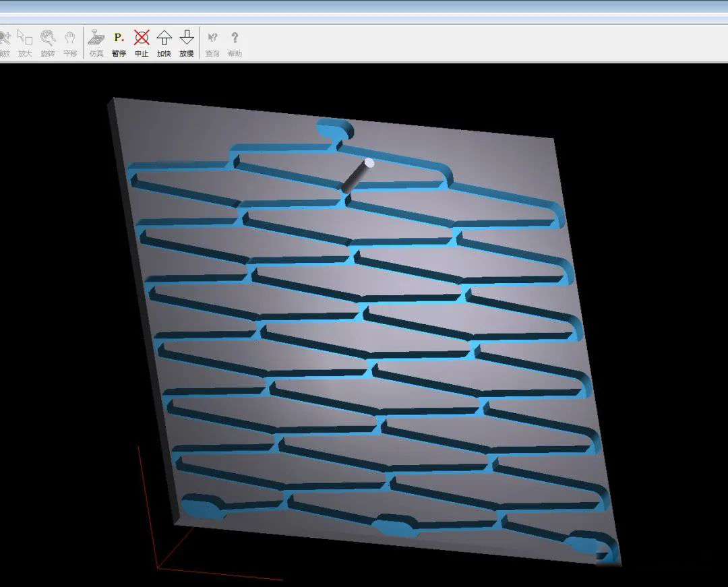Click the 缩放 zoom tool icon

(x=4, y=42)
